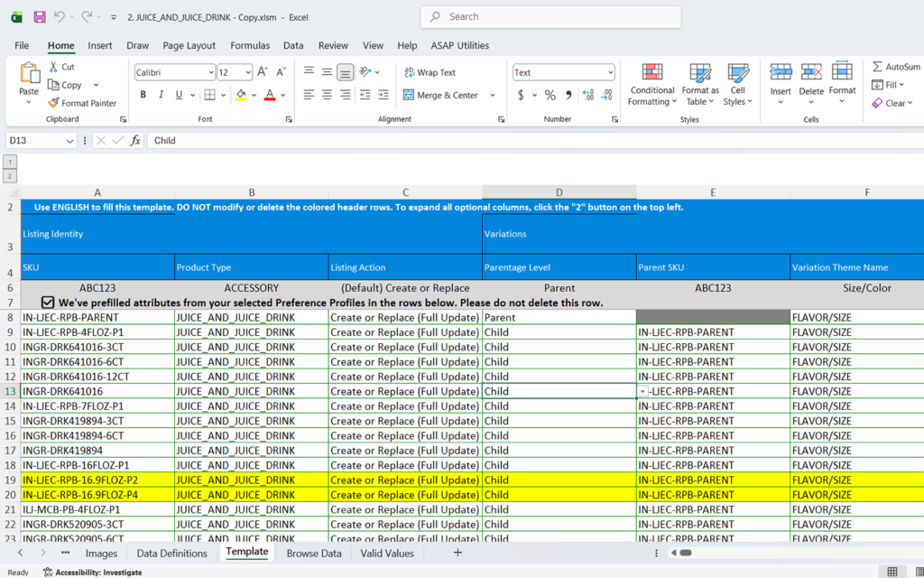Open the font name Calibri dropdown
924x578 pixels.
coord(209,72)
